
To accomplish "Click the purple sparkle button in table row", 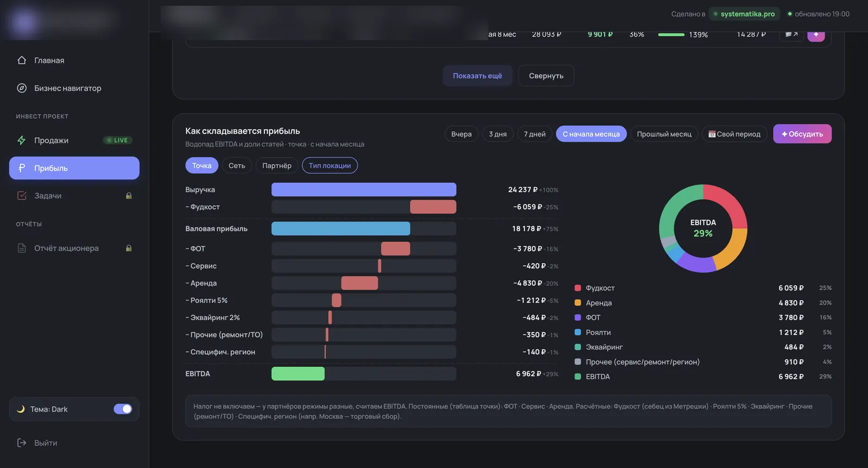I will coord(816,35).
